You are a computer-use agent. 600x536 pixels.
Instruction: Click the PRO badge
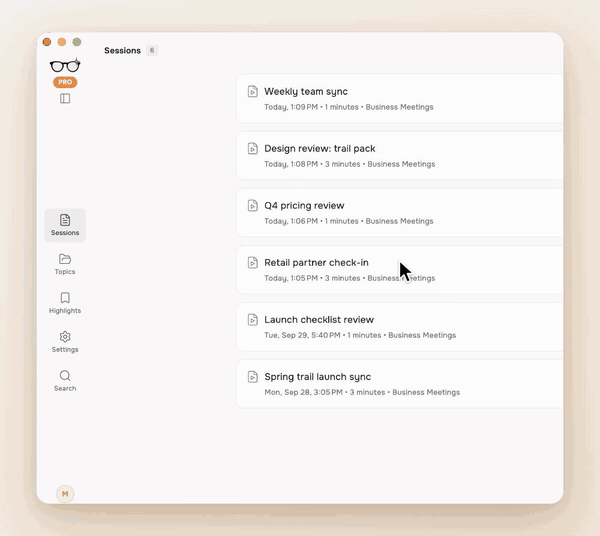click(x=65, y=82)
